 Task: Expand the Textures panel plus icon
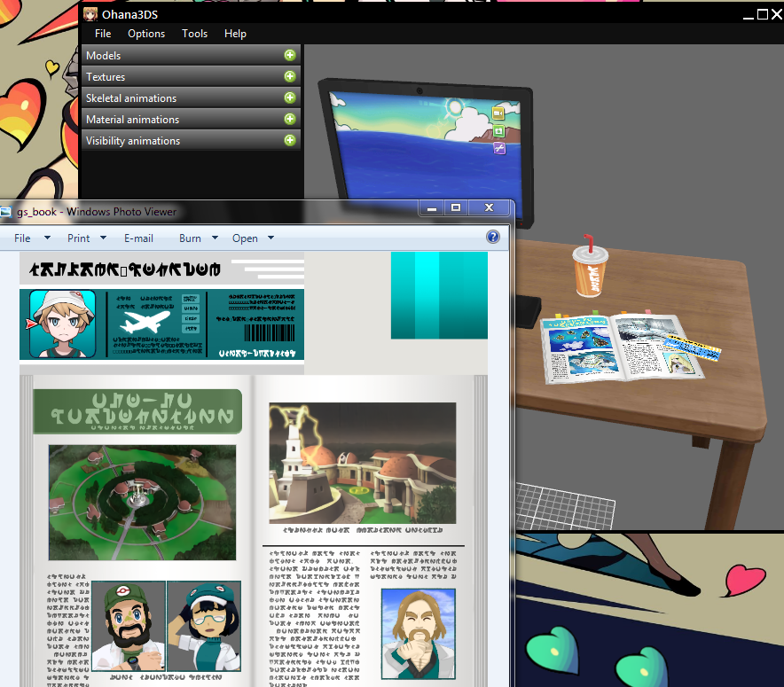click(289, 76)
